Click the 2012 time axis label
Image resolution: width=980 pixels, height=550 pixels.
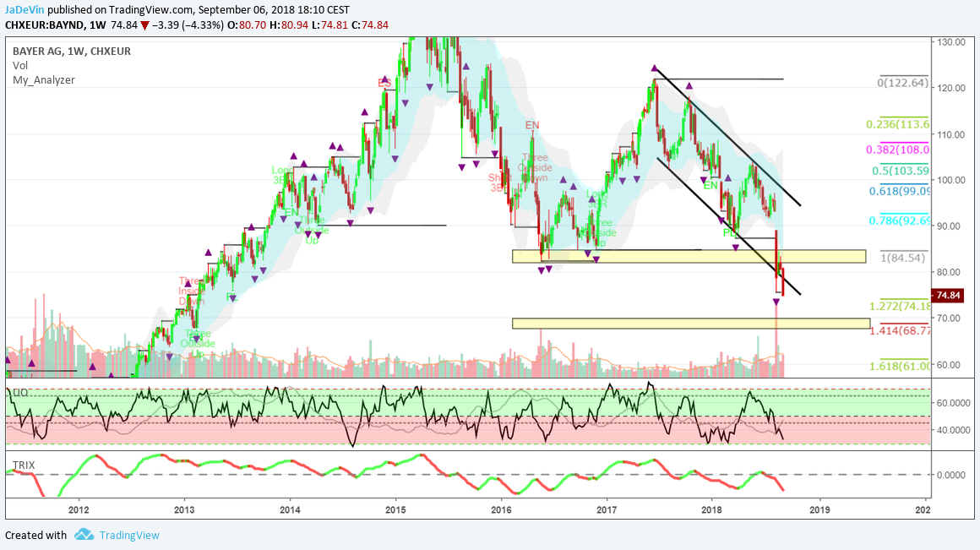(x=79, y=509)
